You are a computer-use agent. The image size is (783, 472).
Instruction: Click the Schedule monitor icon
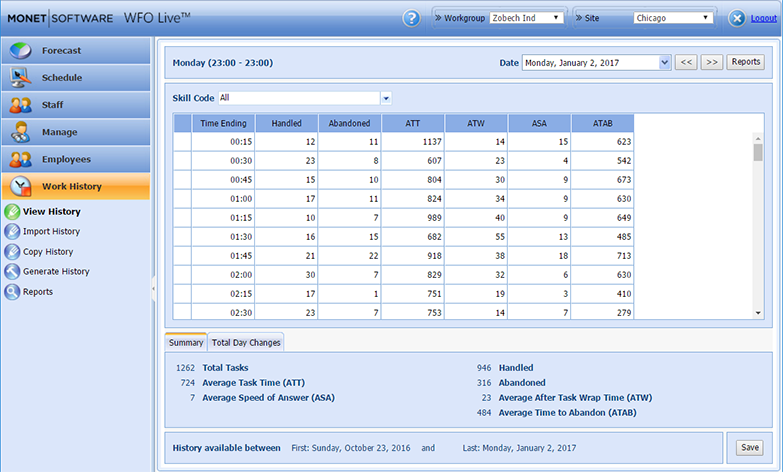pyautogui.click(x=20, y=78)
